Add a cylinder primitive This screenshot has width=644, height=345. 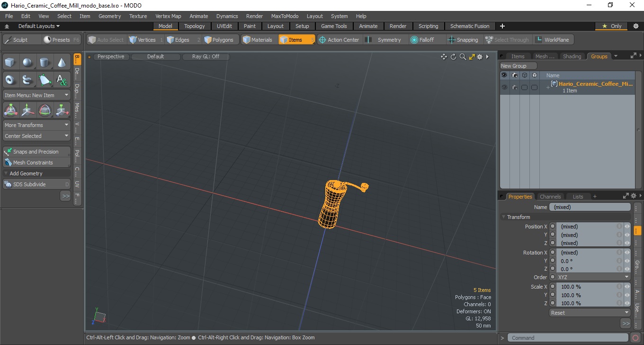click(x=45, y=63)
